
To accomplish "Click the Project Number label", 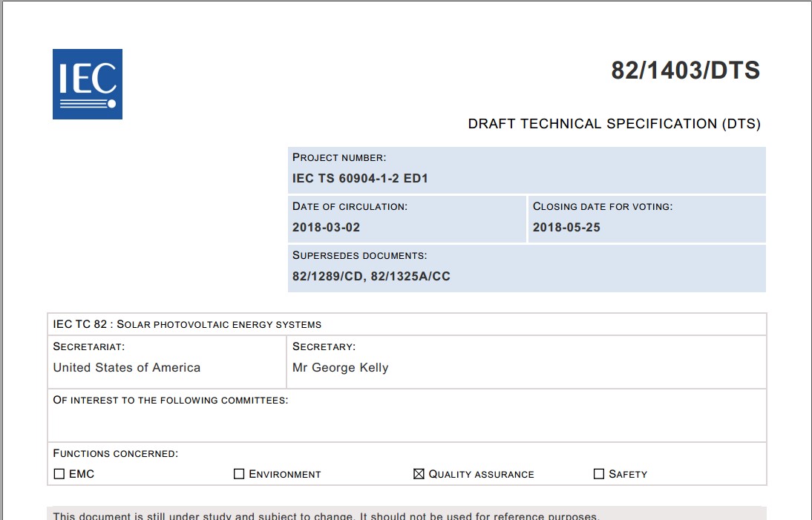I will pos(339,157).
